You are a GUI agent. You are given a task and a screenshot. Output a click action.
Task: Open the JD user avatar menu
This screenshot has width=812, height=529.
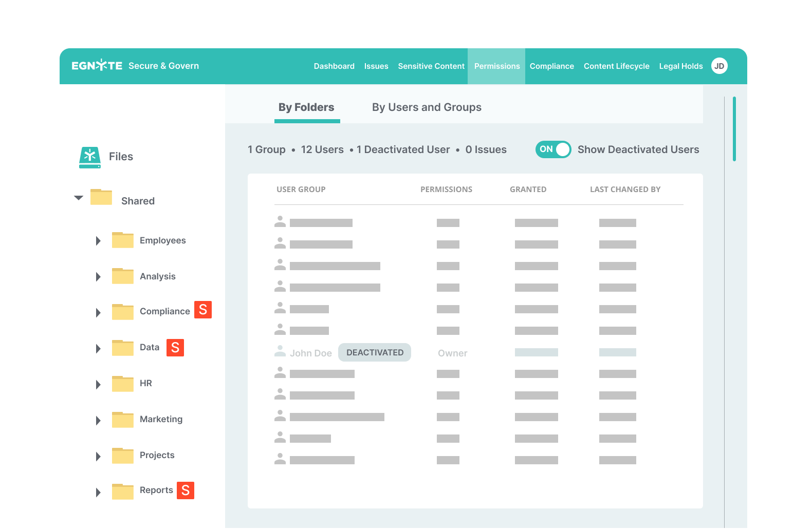pyautogui.click(x=719, y=66)
